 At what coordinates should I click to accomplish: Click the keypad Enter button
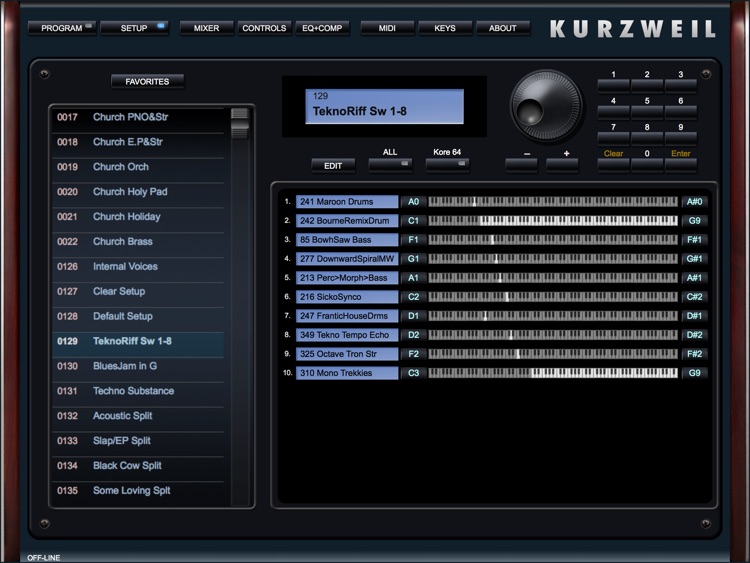[x=681, y=165]
